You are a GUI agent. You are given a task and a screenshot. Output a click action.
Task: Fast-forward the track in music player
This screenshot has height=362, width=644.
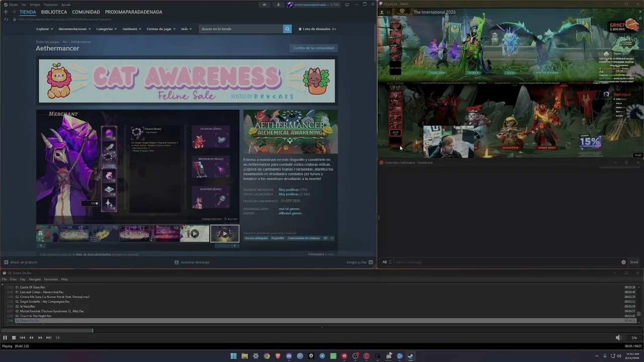coord(40,338)
